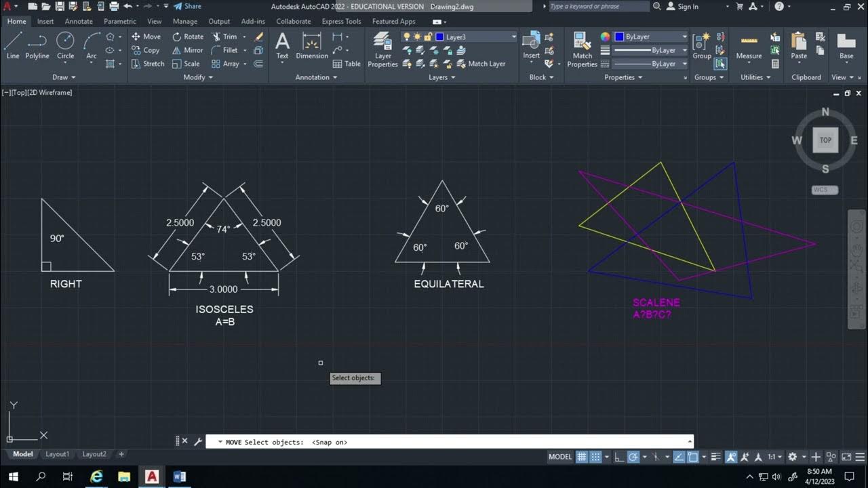Open the 1:1 annotation scale dropdown

pos(774,457)
